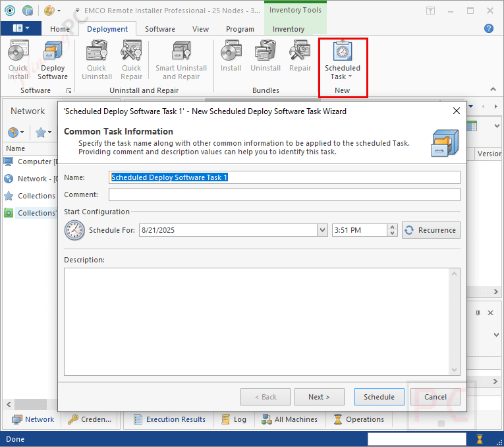
Task: Open the Network panel globe dropdown
Action: point(16,132)
